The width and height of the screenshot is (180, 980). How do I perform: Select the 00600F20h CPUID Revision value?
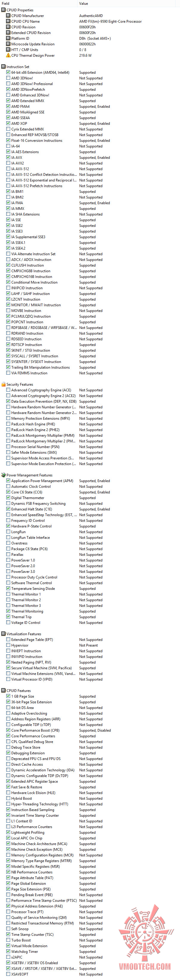point(87,27)
